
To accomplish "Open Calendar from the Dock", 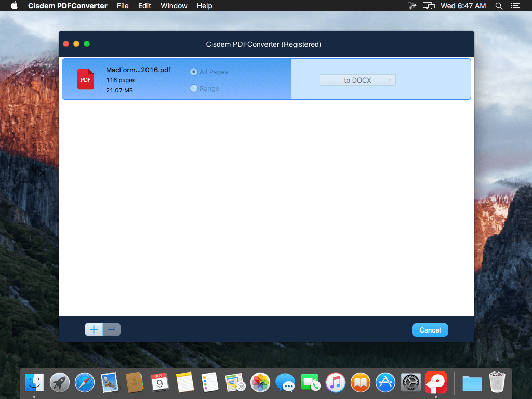I will [x=159, y=382].
